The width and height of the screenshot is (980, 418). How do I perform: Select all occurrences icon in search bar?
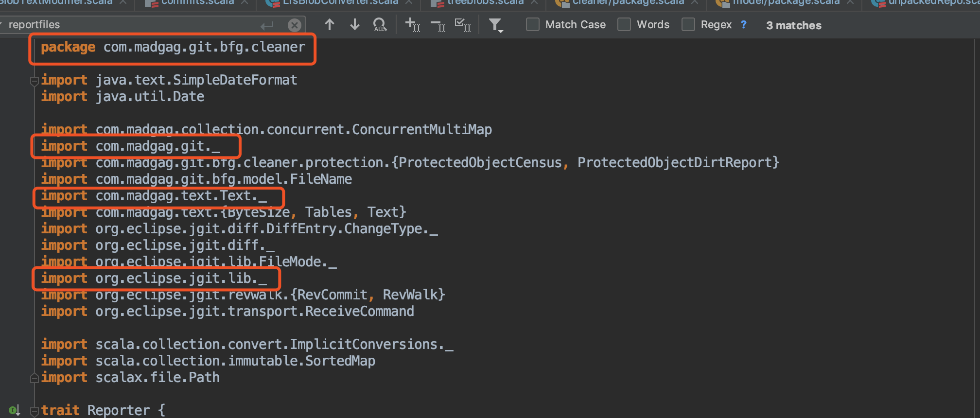tap(462, 24)
